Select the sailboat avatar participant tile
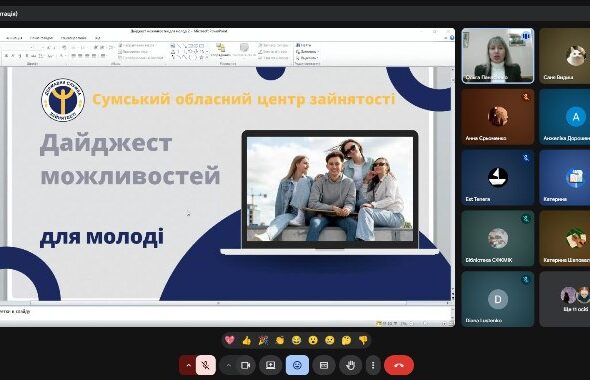This screenshot has width=590, height=380. (x=497, y=178)
